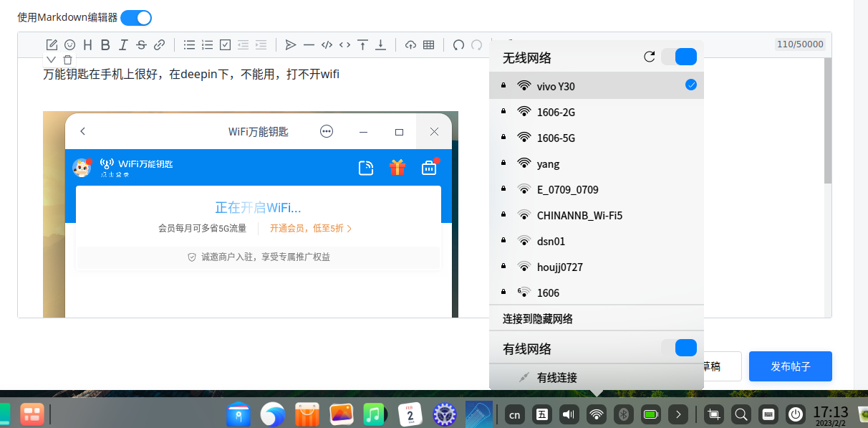Connect to the dsn01 network

pyautogui.click(x=597, y=241)
